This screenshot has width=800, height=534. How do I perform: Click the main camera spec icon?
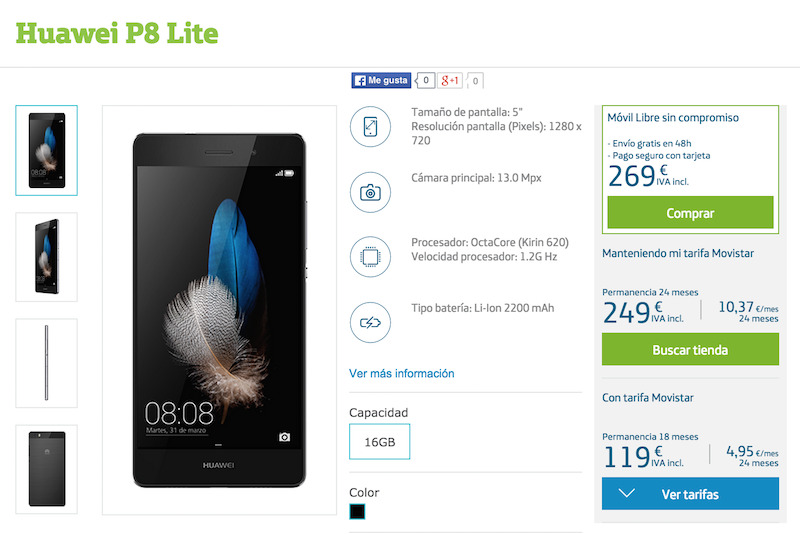370,192
